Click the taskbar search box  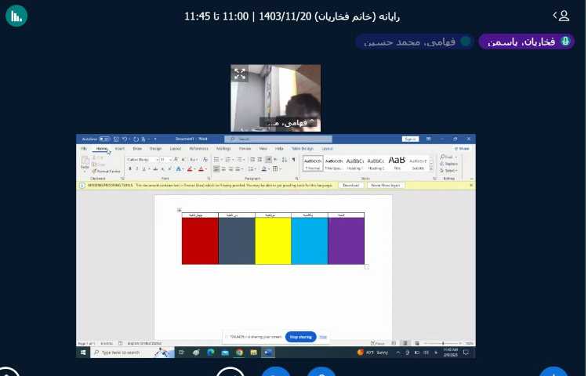click(x=132, y=352)
